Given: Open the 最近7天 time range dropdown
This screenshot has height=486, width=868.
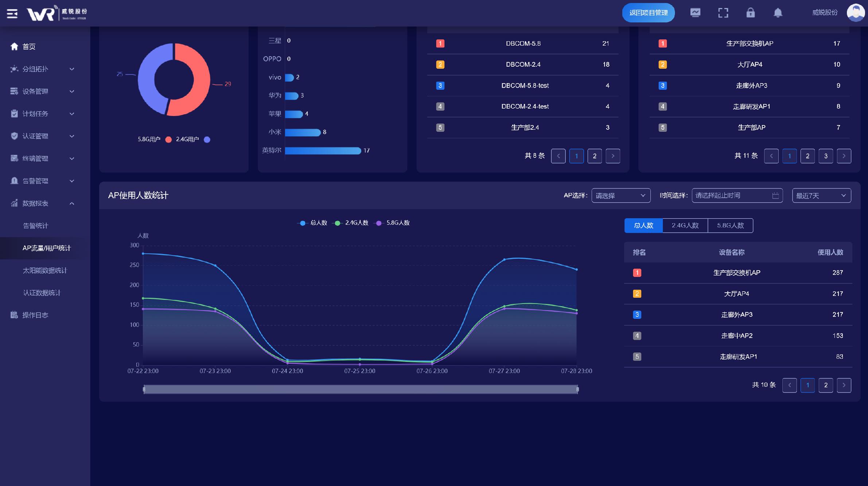Looking at the screenshot, I should click(821, 196).
